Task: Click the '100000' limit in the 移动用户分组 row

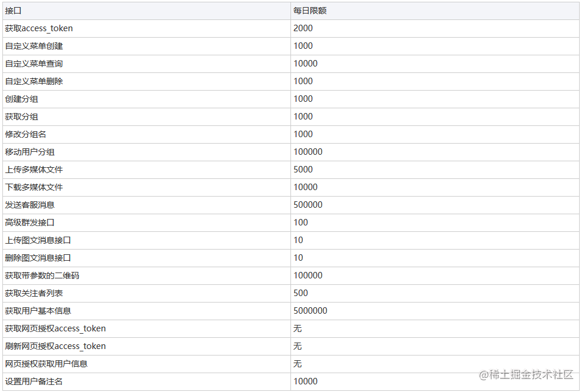Action: click(308, 152)
